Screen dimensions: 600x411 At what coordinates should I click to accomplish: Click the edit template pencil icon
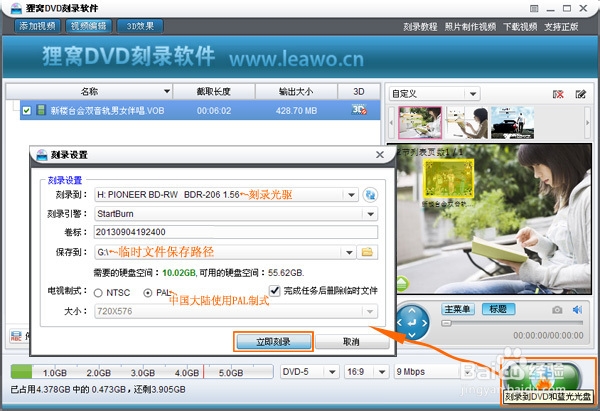click(580, 94)
